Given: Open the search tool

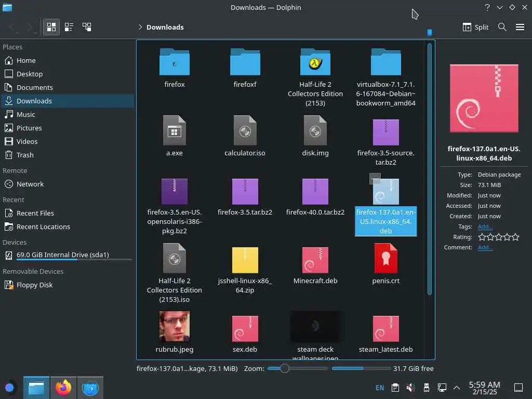Looking at the screenshot, I should tap(502, 27).
